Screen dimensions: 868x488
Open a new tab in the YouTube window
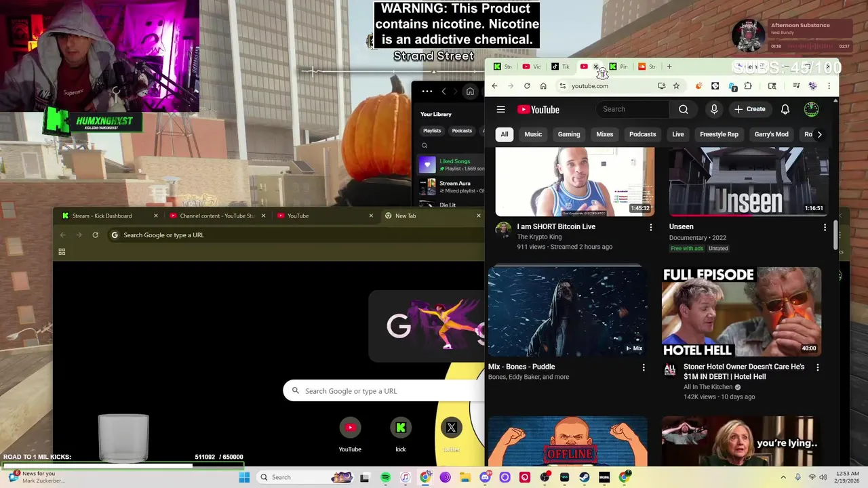tap(669, 66)
